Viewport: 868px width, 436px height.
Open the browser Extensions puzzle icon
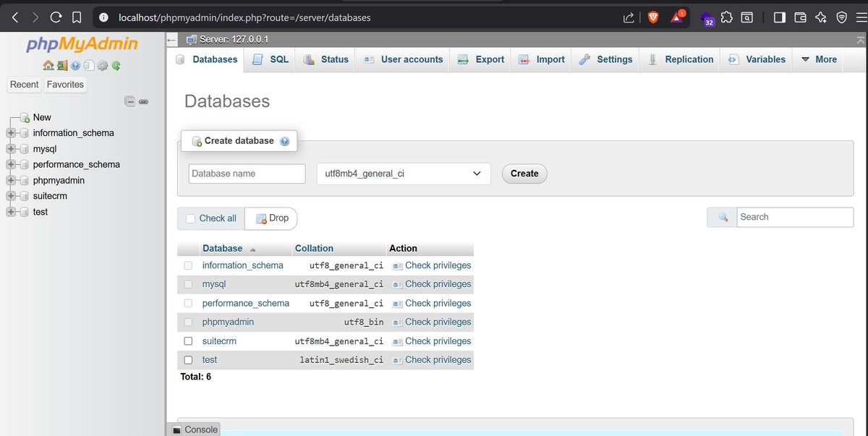(x=727, y=17)
